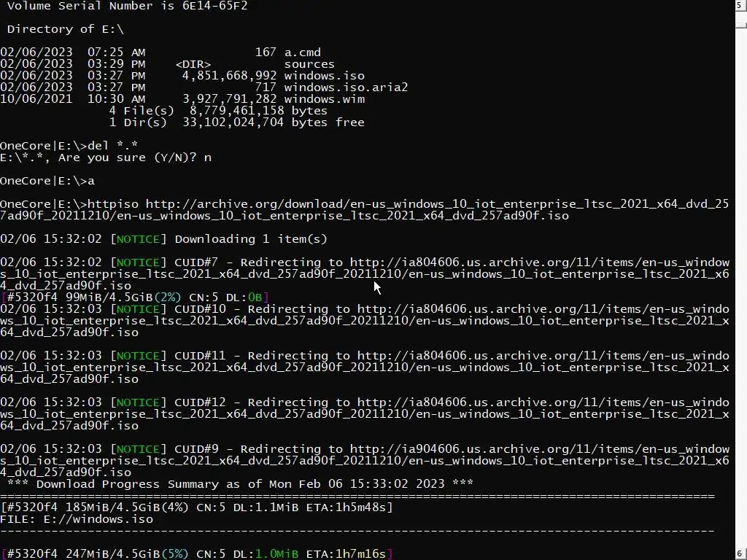
Task: Click the 'windows.iso' name in directory listing
Action: (x=325, y=76)
